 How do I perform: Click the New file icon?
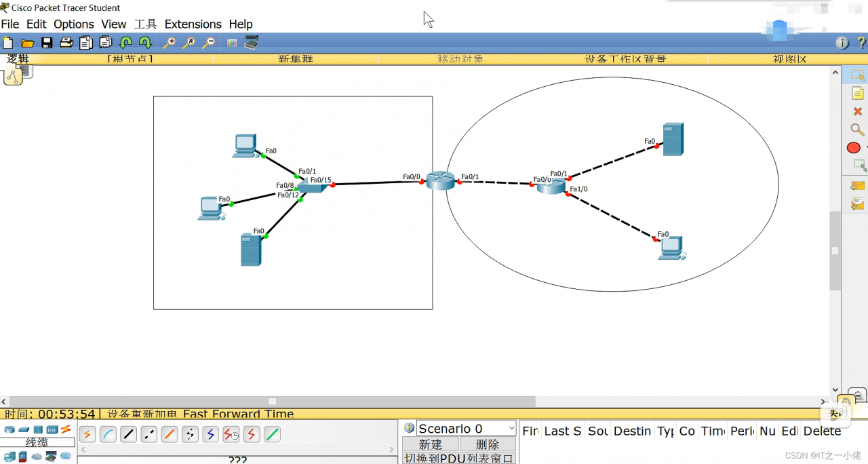(7, 43)
